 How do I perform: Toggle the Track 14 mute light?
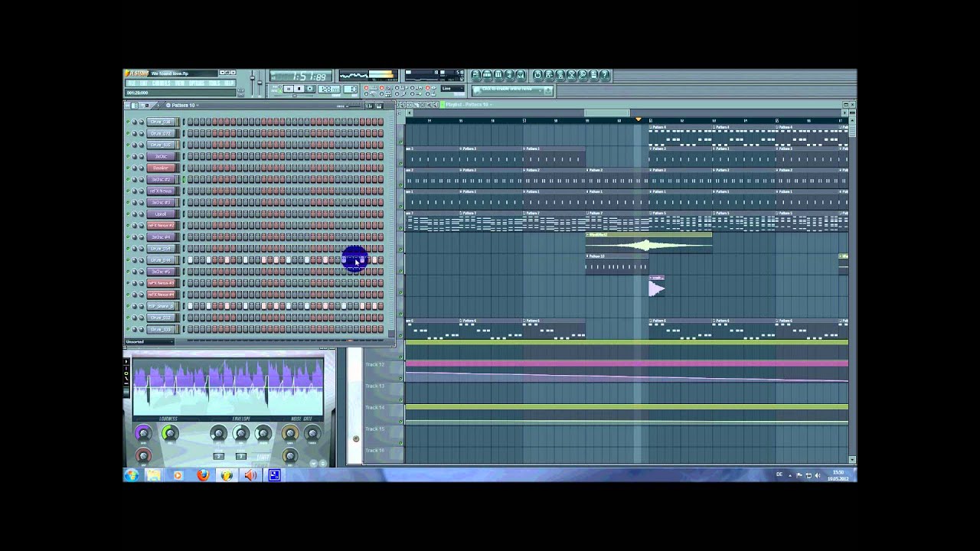click(x=400, y=421)
